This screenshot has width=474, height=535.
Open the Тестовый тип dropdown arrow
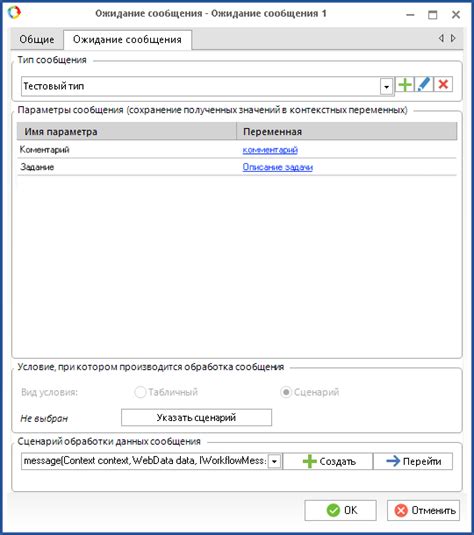click(386, 87)
